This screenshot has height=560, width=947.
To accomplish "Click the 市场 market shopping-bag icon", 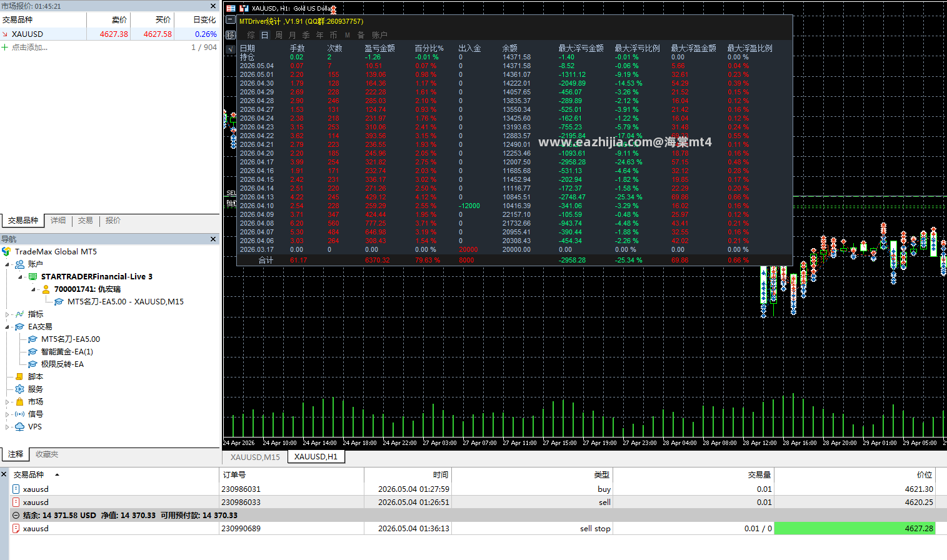I will tap(20, 401).
